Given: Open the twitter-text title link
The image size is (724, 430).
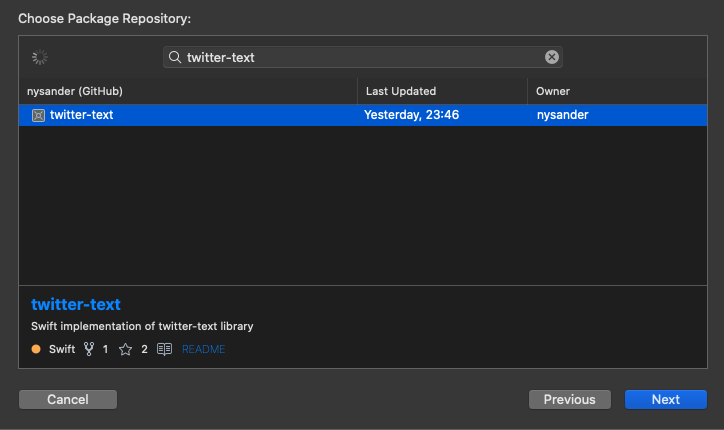Looking at the screenshot, I should [76, 304].
